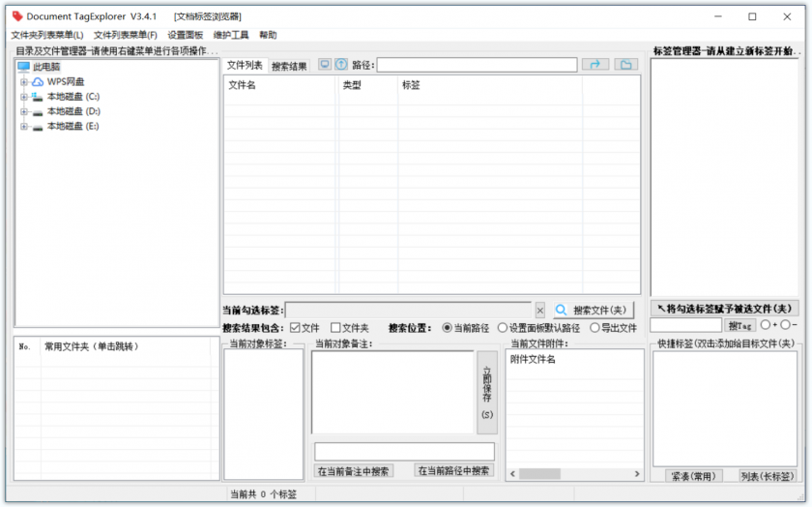812x507 pixels.
Task: Click the browse folder icon button
Action: 626,64
